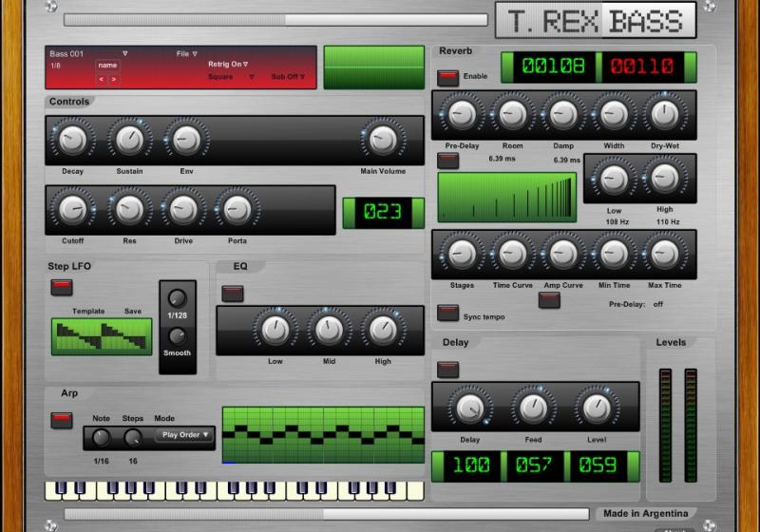Open the Sub Off dropdown
This screenshot has height=532, width=760.
(288, 77)
